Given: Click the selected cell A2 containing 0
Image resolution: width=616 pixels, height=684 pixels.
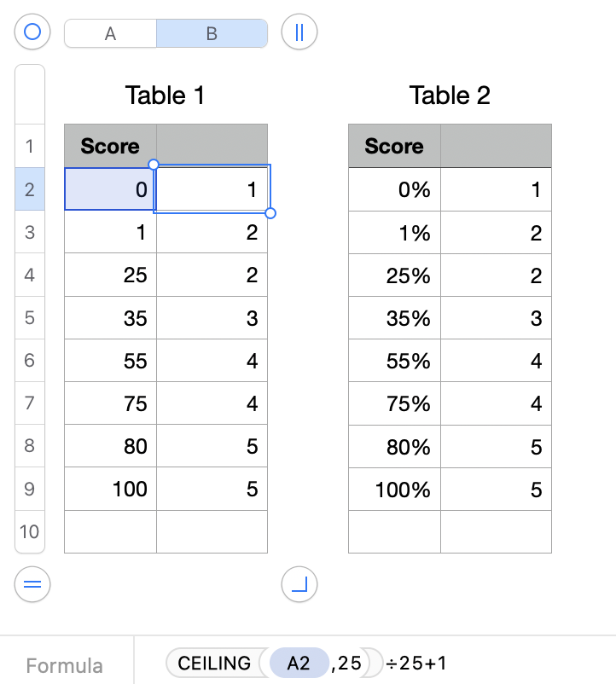Looking at the screenshot, I should tap(110, 189).
